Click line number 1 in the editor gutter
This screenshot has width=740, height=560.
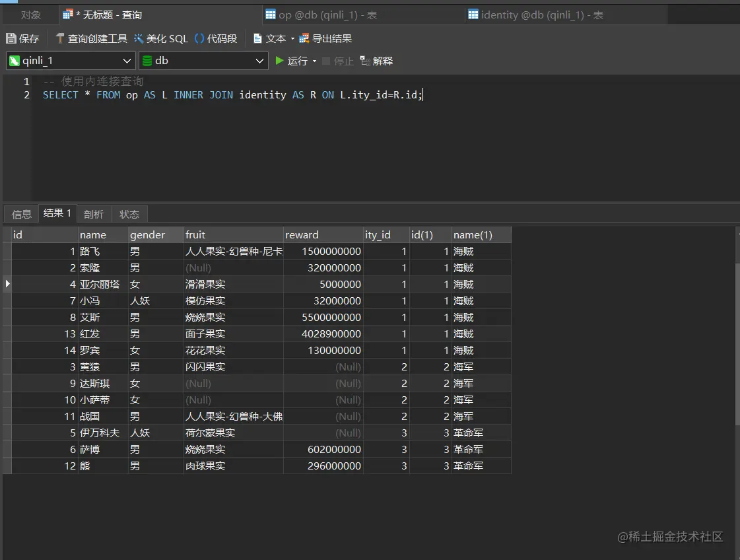26,81
